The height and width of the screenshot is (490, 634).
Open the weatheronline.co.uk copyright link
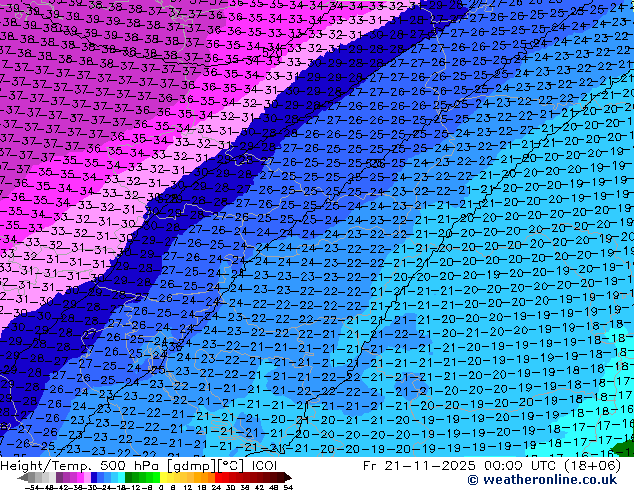pyautogui.click(x=542, y=480)
